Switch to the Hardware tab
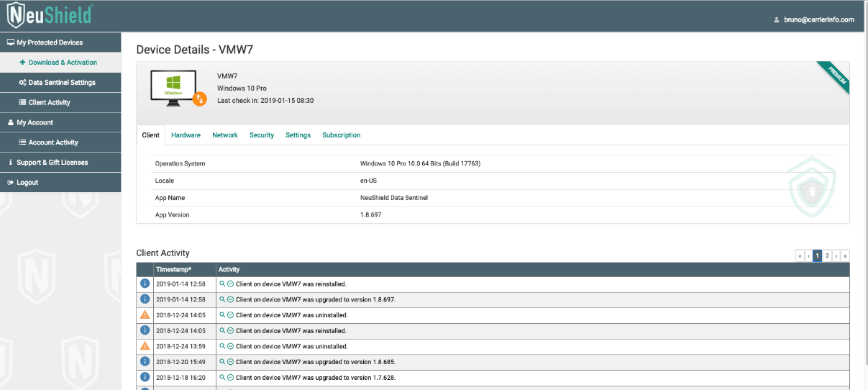This screenshot has height=390, width=868. (x=186, y=135)
